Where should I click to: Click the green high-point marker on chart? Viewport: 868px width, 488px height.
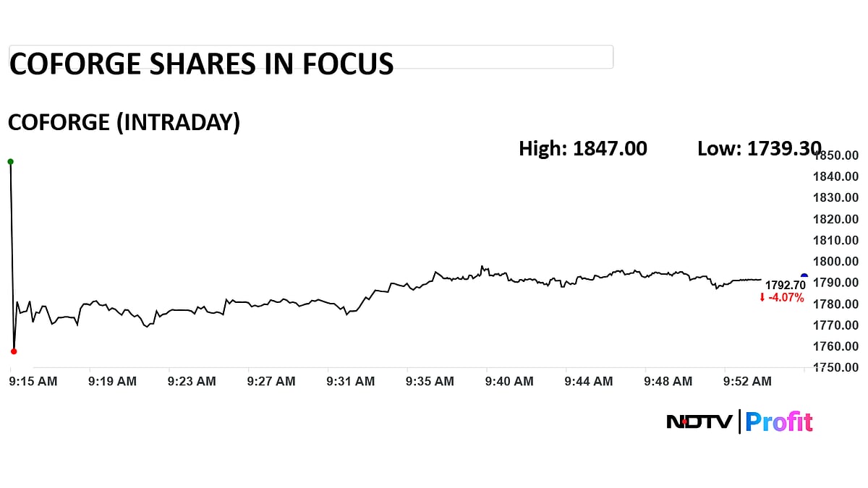[10, 161]
